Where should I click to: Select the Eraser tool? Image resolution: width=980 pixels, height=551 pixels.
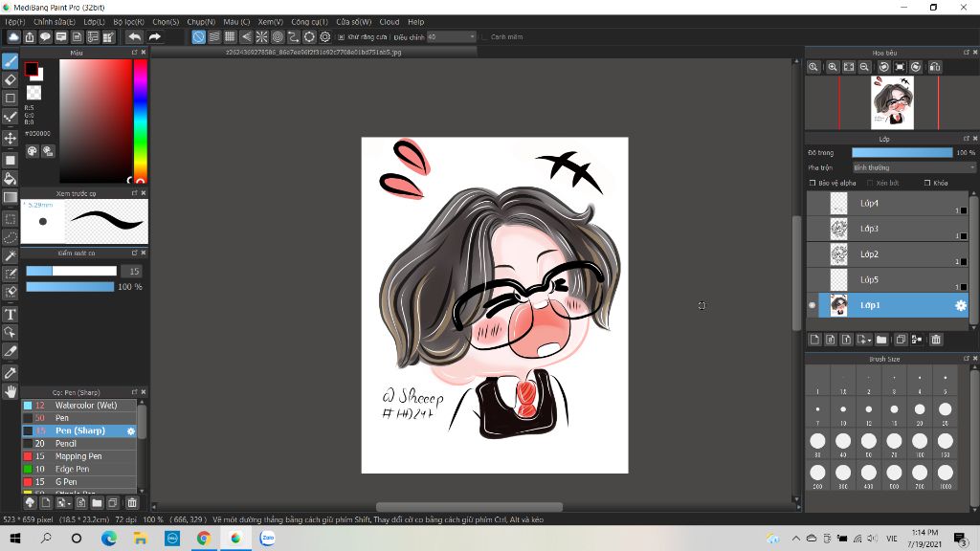[x=10, y=80]
